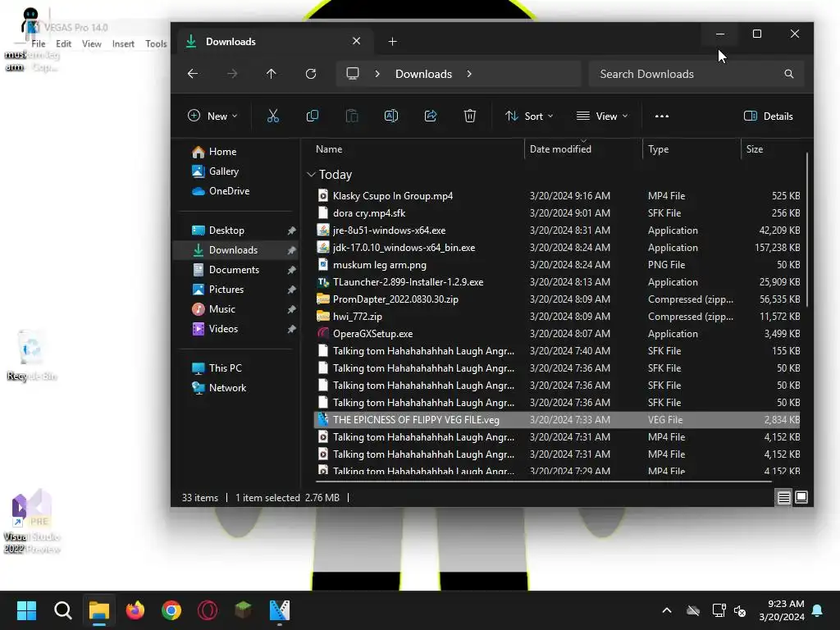Open the See more three-dots menu
This screenshot has width=840, height=630.
(662, 116)
